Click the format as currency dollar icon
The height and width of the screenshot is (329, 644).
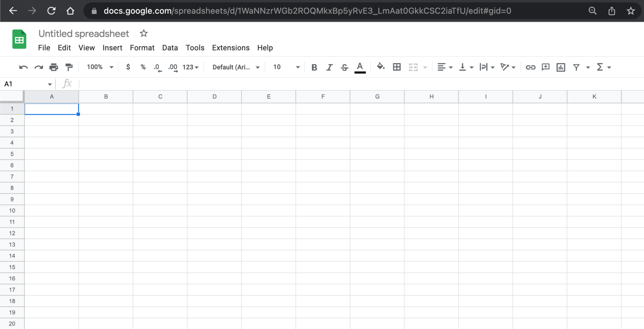(x=128, y=67)
